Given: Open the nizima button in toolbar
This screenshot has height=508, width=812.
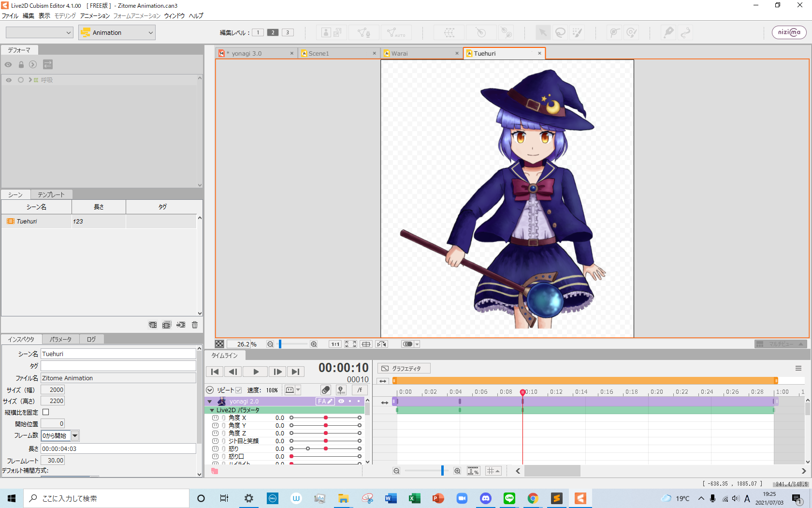Looking at the screenshot, I should (789, 32).
